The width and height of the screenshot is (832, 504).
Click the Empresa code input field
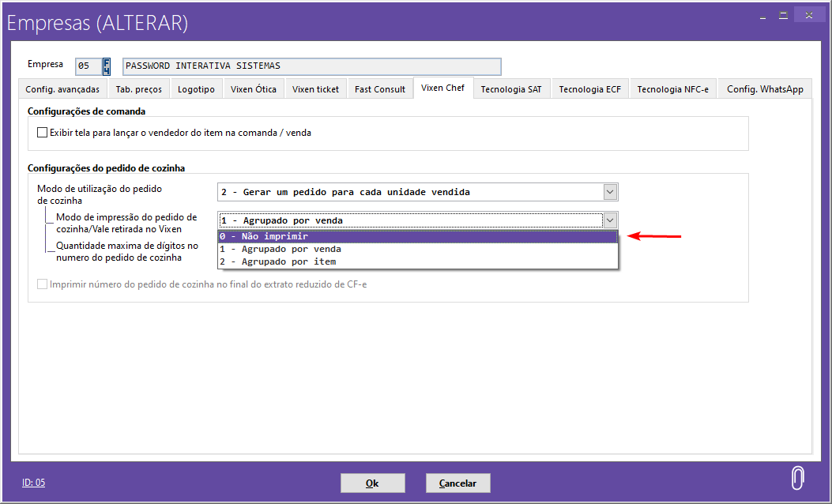pos(87,66)
